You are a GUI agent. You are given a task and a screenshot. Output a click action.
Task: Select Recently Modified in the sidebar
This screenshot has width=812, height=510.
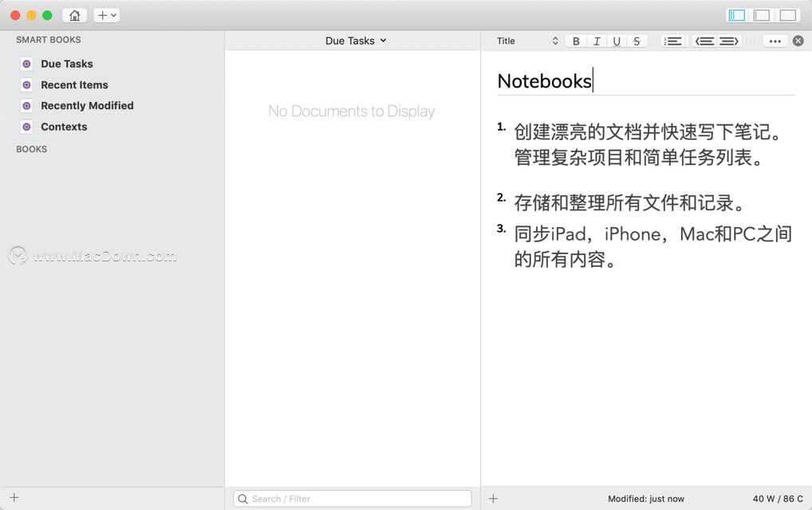coord(88,105)
